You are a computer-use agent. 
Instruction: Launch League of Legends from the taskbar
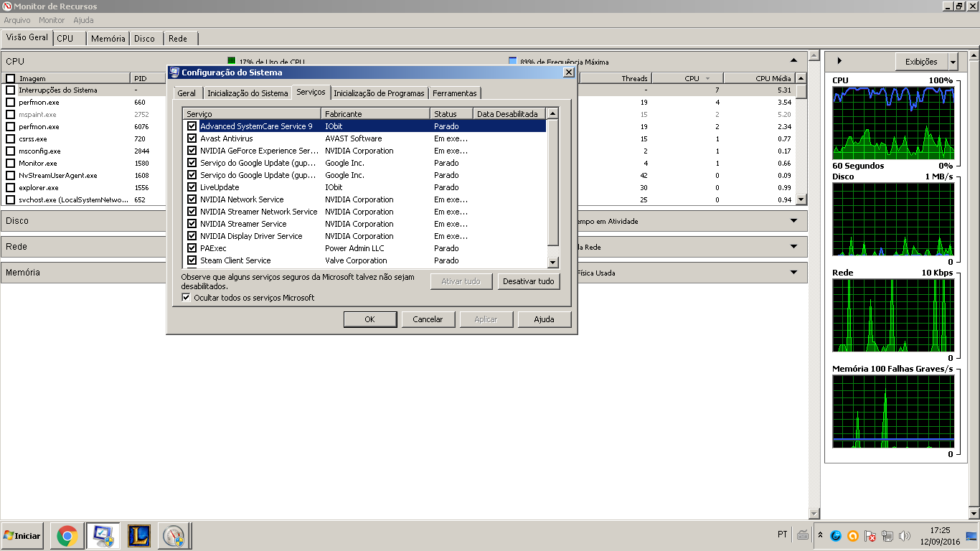click(x=138, y=536)
